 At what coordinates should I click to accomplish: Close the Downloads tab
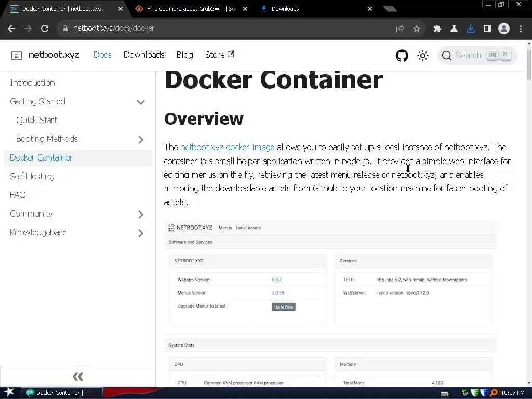pos(370,9)
